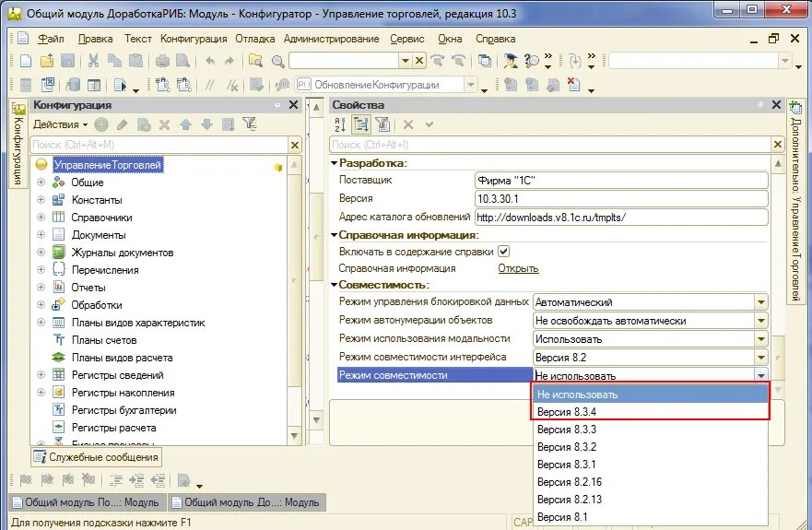Click the Cut scissors toolbar icon
Viewport: 812px width, 530px height.
point(93,61)
